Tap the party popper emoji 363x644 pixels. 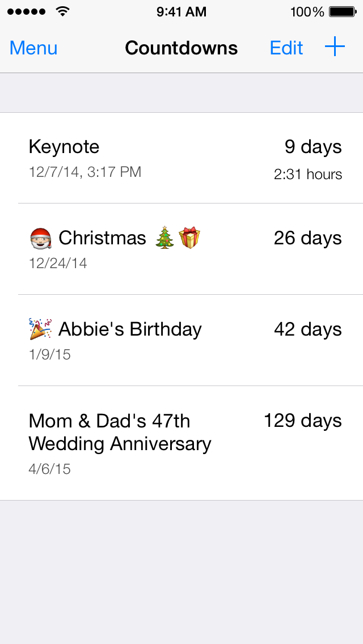point(40,329)
